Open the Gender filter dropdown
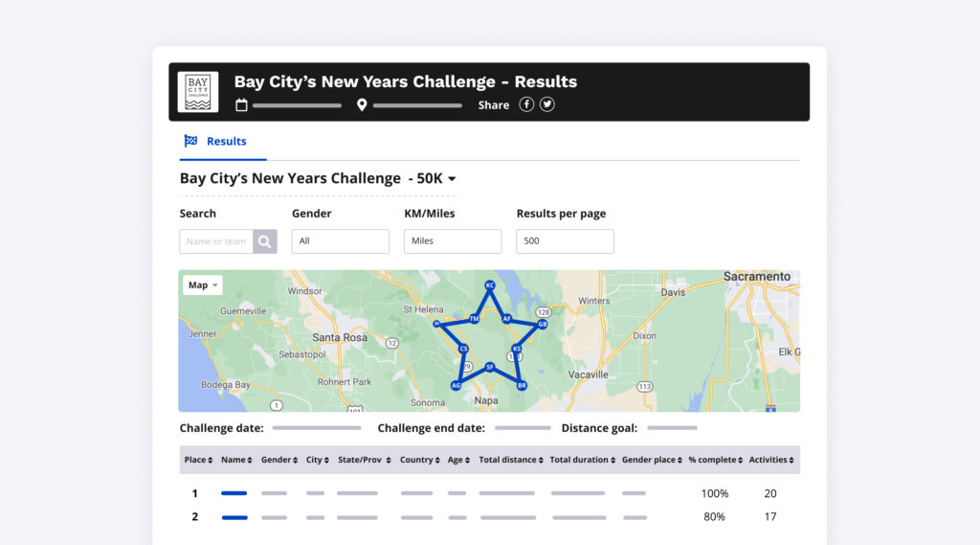Viewport: 980px width, 545px height. 341,241
